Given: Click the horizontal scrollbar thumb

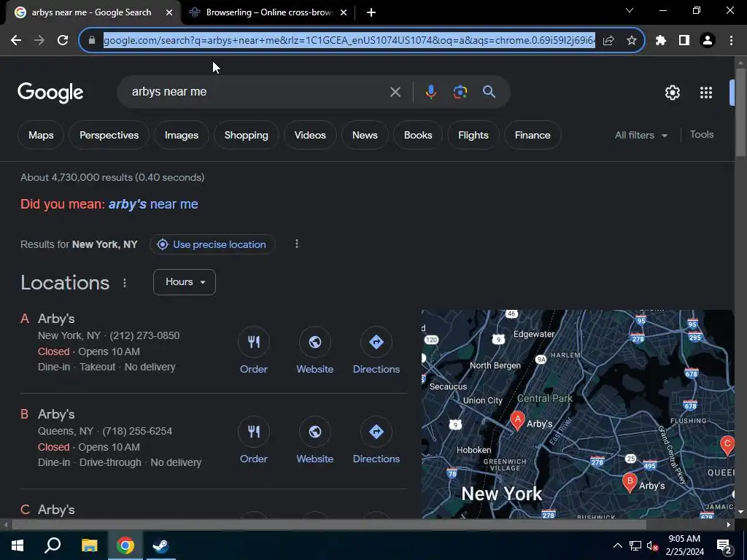Looking at the screenshot, I should coord(329,525).
